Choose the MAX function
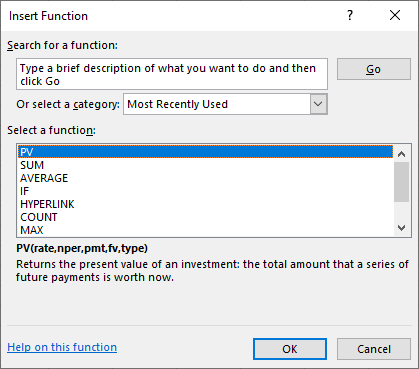 click(205, 230)
